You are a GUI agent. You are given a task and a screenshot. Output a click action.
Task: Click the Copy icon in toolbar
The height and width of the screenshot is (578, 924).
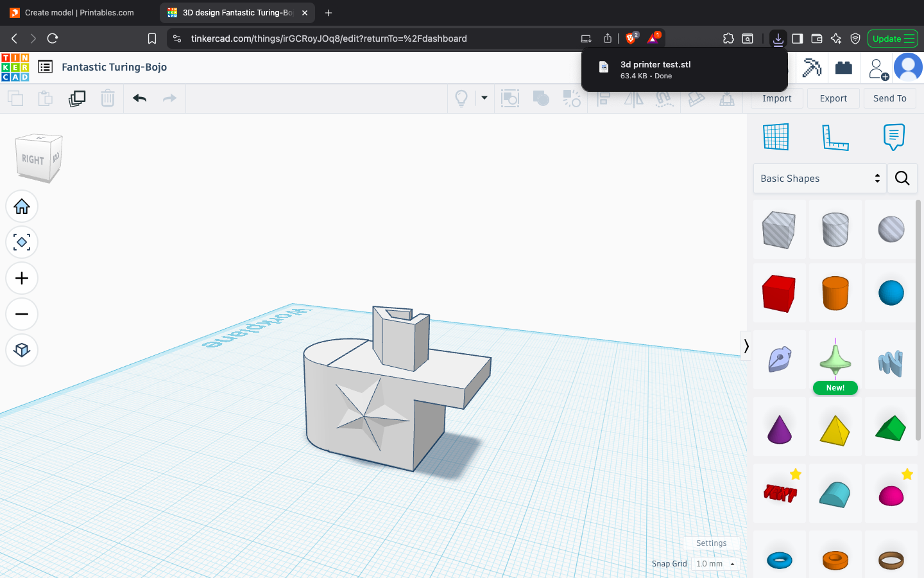point(15,98)
